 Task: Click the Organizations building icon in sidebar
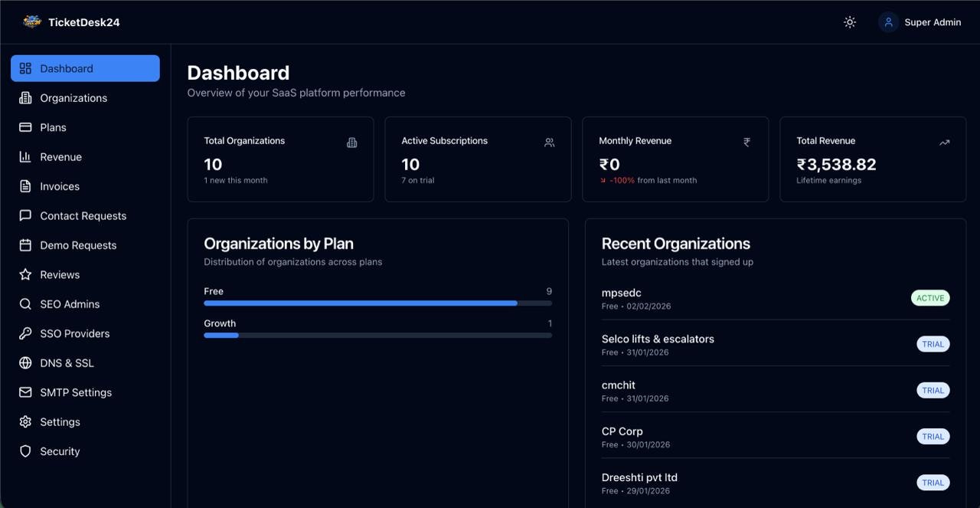click(x=25, y=98)
